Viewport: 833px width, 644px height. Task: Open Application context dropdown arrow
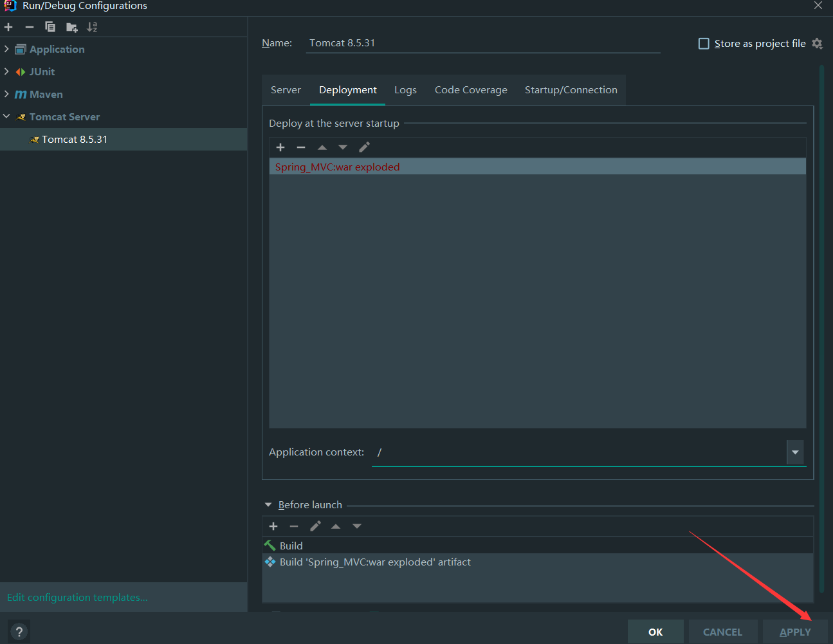pos(796,452)
